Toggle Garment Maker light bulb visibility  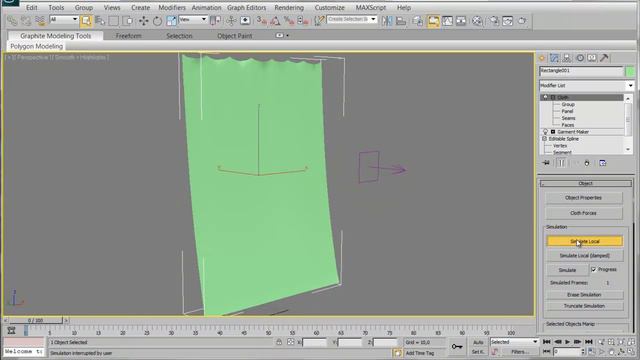545,132
